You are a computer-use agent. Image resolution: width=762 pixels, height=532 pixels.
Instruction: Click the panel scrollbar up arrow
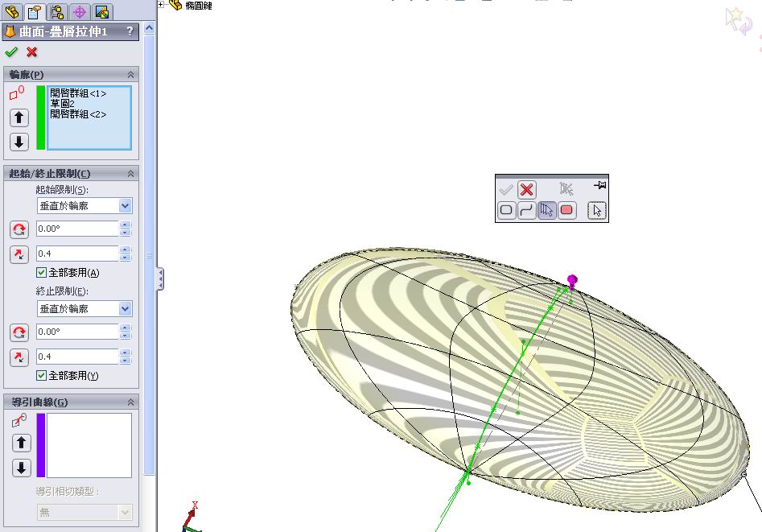(x=150, y=27)
